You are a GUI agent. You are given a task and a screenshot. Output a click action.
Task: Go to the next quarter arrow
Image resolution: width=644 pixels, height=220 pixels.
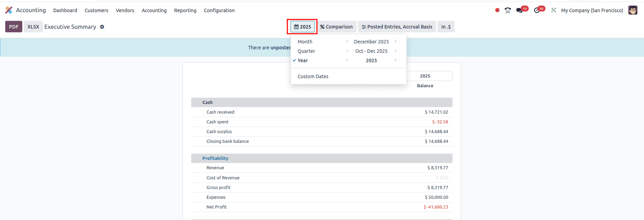pyautogui.click(x=396, y=51)
